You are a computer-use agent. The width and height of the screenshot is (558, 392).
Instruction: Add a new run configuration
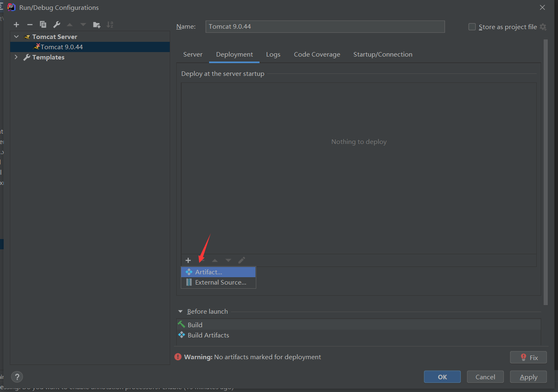tap(16, 25)
